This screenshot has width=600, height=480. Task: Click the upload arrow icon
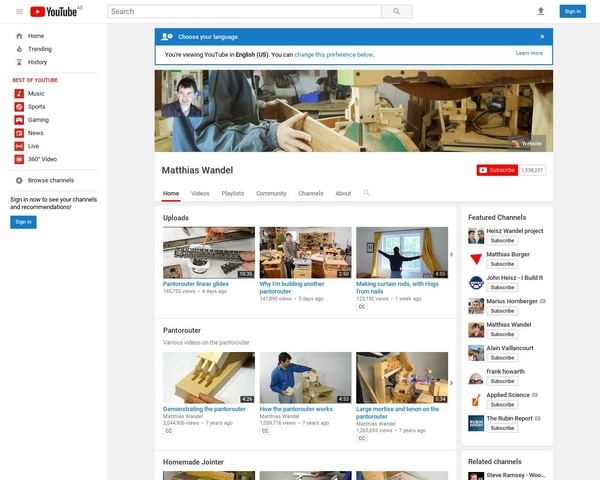click(x=541, y=11)
